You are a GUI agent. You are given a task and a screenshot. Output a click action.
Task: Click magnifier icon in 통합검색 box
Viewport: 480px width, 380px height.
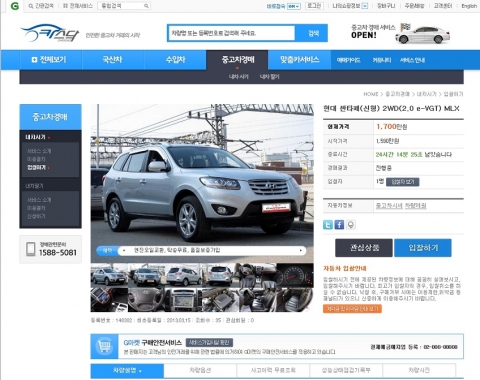(x=146, y=6)
